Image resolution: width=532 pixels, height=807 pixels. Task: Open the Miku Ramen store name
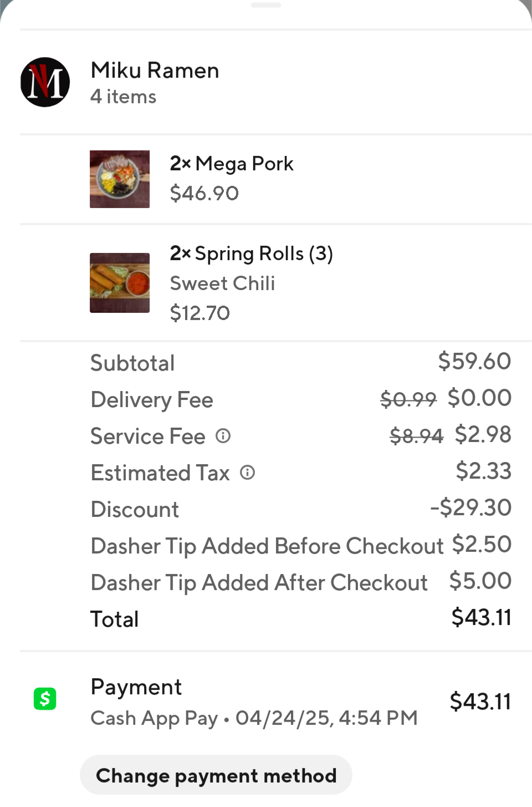coord(155,70)
